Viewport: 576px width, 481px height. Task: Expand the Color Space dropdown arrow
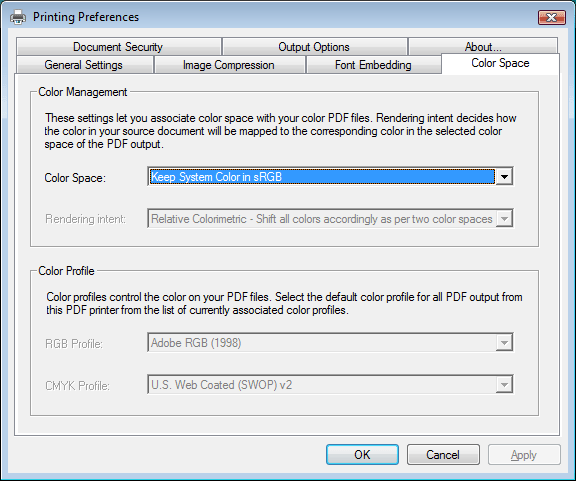[504, 177]
